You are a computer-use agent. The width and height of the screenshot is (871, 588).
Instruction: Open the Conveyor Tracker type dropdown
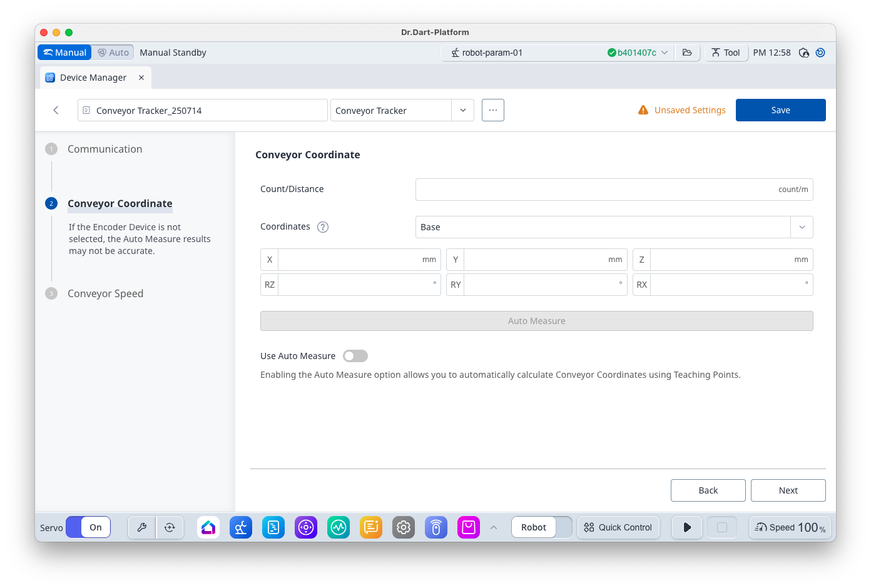tap(462, 111)
